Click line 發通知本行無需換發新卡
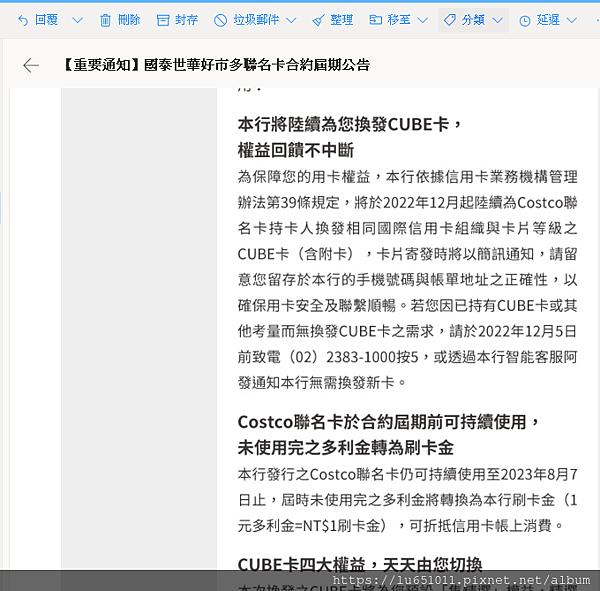Image resolution: width=600 pixels, height=591 pixels. pyautogui.click(x=321, y=382)
